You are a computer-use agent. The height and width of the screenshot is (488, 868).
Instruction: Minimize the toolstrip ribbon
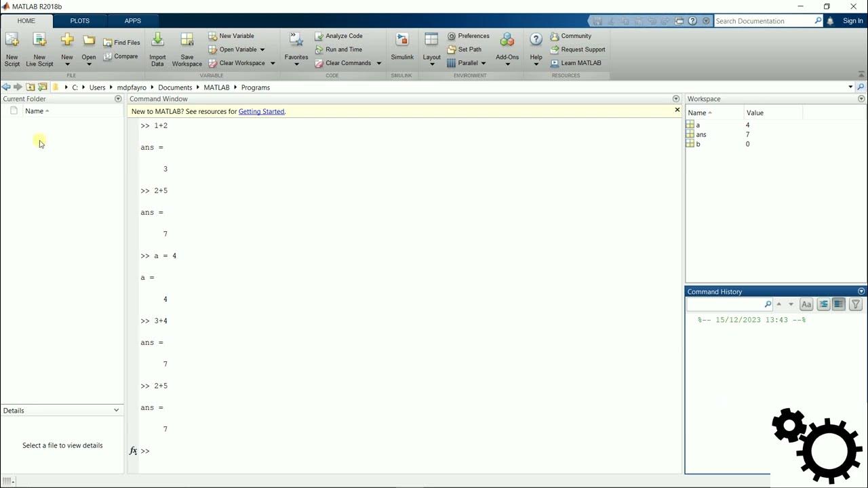click(862, 74)
